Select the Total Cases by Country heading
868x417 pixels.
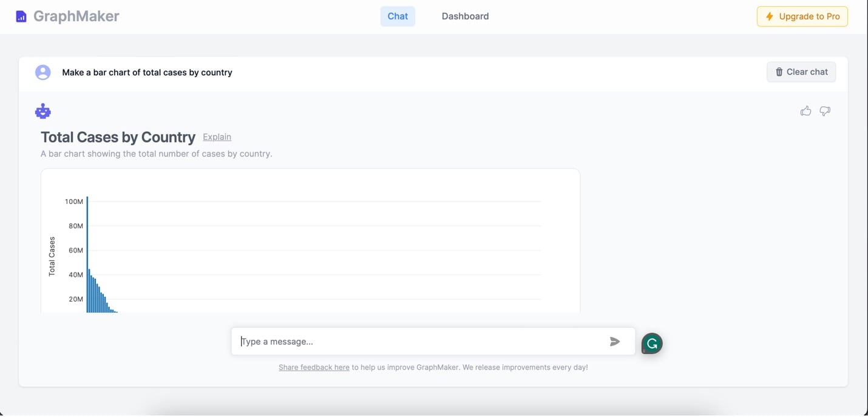click(x=118, y=137)
